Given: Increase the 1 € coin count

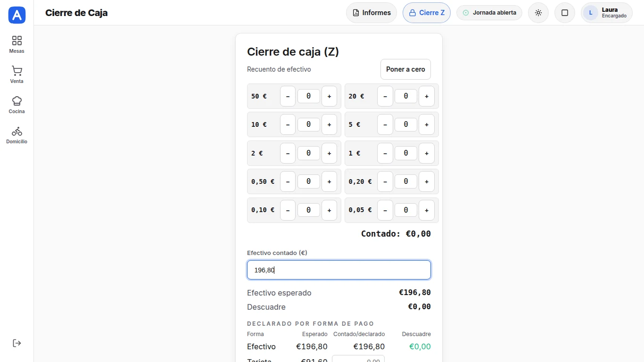Looking at the screenshot, I should (427, 153).
